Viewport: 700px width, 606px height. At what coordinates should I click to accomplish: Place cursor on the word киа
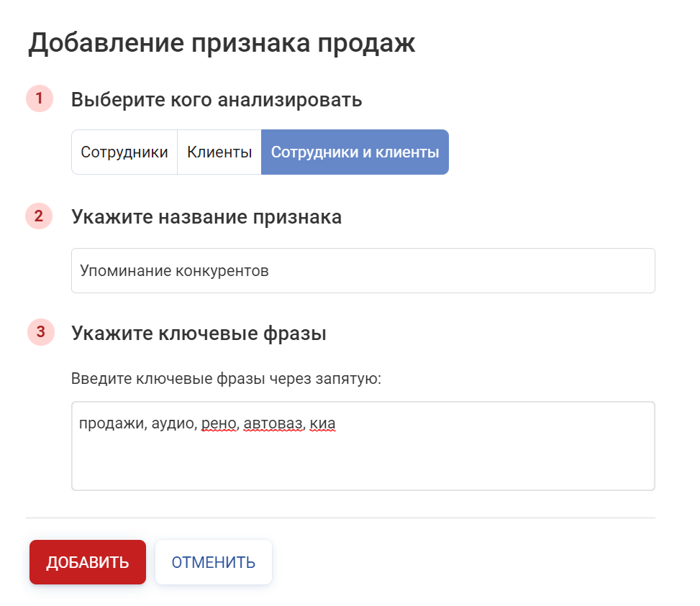pos(324,424)
